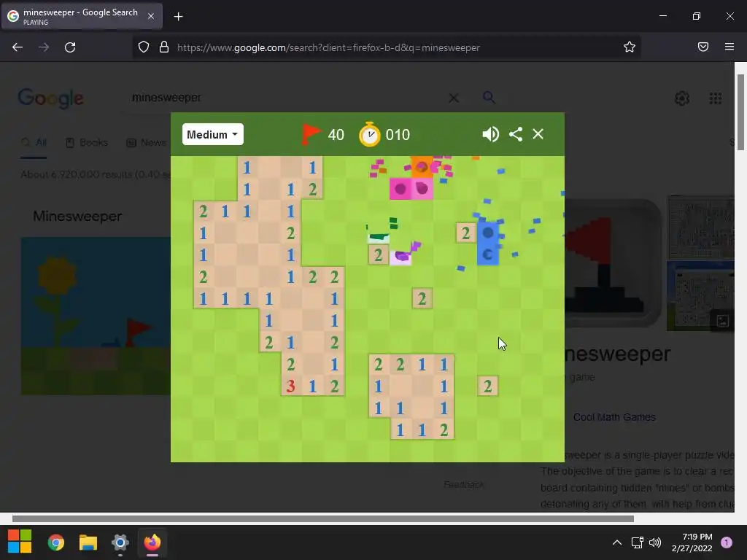747x560 pixels.
Task: Clear the search box with X
Action: [x=454, y=98]
